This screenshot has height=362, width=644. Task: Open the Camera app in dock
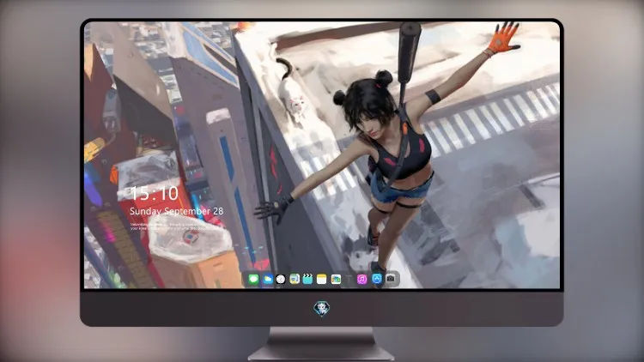(391, 279)
